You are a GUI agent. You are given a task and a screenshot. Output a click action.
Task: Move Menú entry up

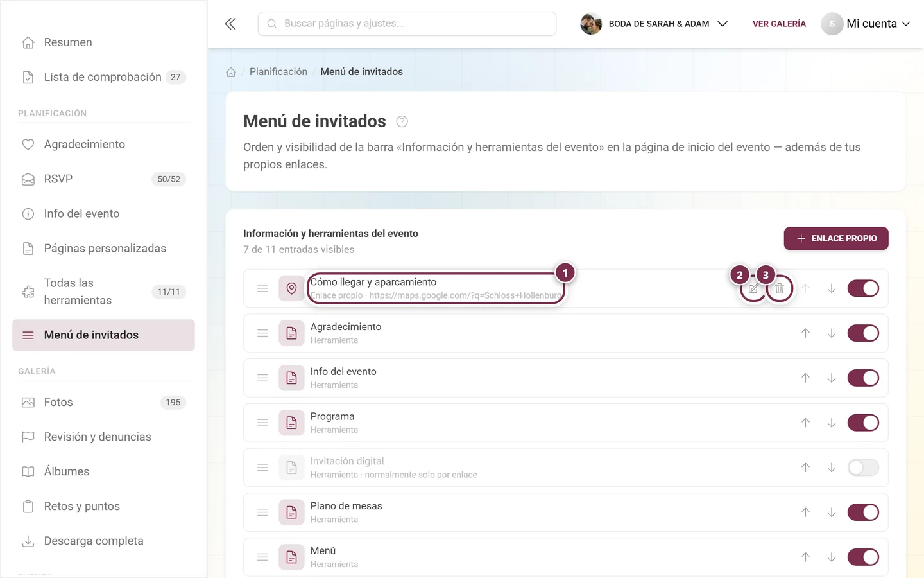pyautogui.click(x=805, y=557)
